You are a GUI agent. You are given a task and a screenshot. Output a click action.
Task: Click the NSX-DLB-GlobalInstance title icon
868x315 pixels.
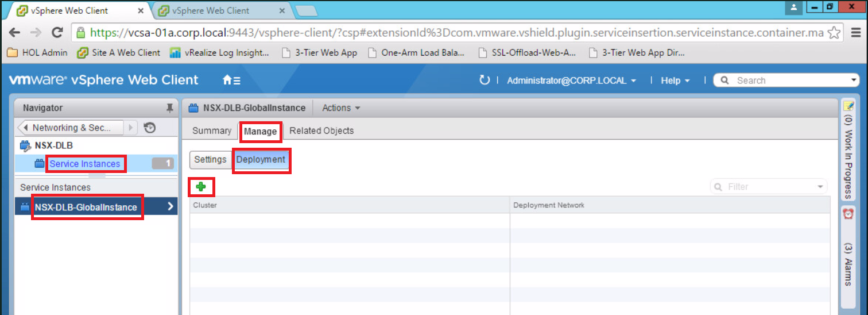click(193, 107)
